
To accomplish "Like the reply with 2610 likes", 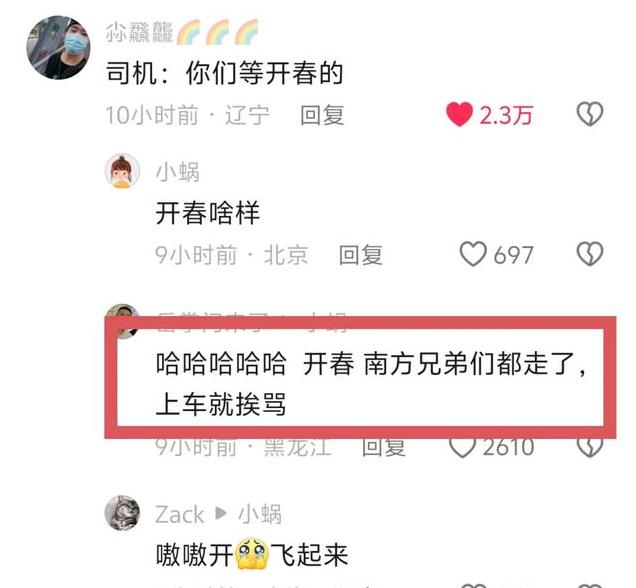I will click(x=462, y=448).
